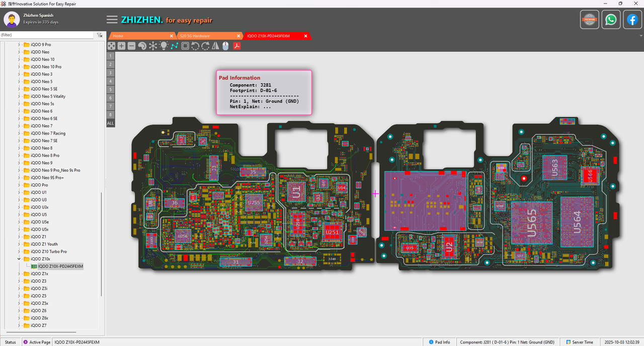Expand the iQOO Neo 5 Vitality folder

pyautogui.click(x=19, y=96)
